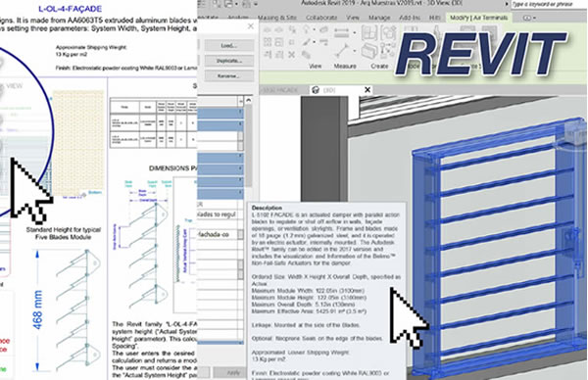Select the Modify | Air Terminals tab
This screenshot has height=380, width=588.
point(478,18)
